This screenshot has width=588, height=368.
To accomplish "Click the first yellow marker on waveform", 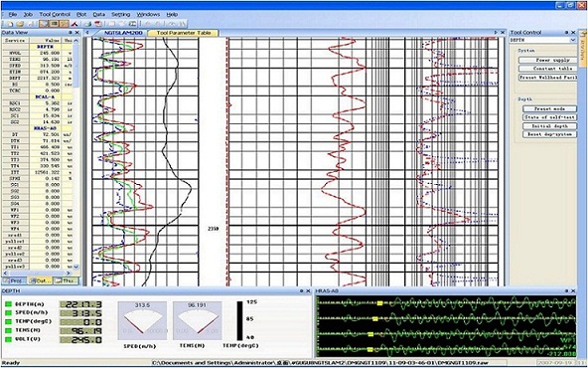I will 379,303.
